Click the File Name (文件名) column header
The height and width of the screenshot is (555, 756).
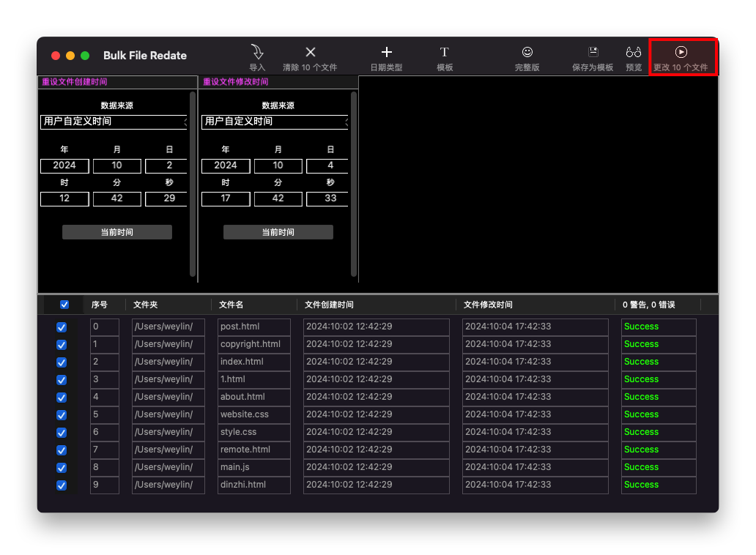pos(231,305)
